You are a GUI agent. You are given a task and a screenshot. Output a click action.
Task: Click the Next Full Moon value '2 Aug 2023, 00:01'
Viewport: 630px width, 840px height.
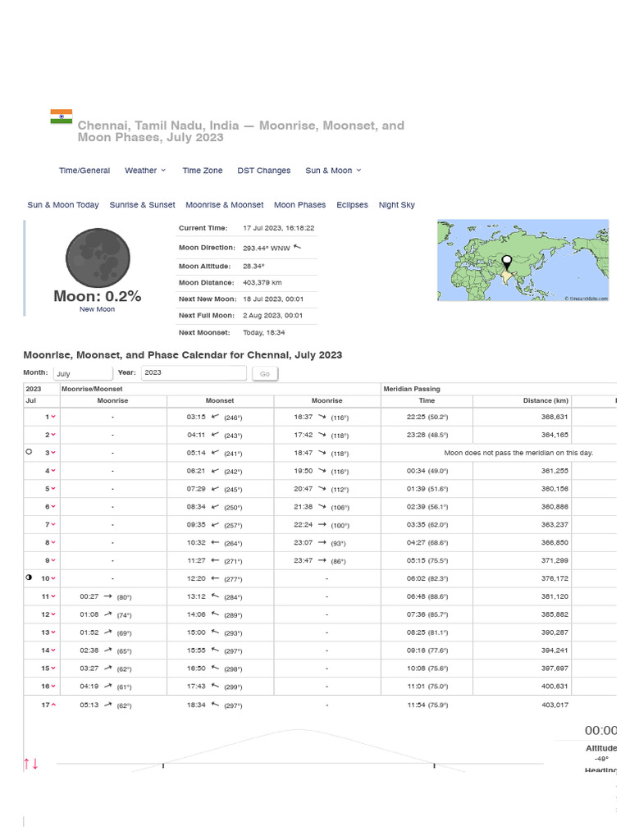272,316
